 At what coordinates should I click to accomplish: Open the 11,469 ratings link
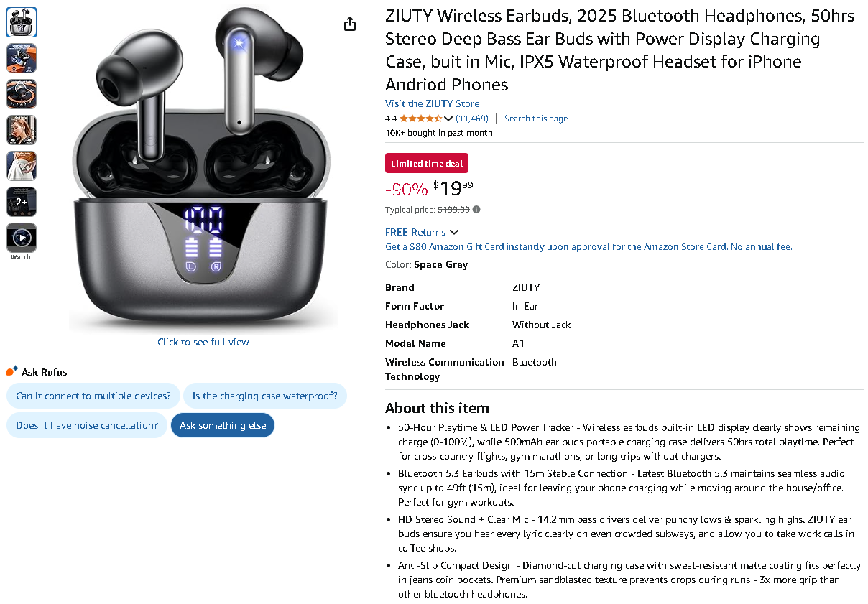[x=472, y=119]
